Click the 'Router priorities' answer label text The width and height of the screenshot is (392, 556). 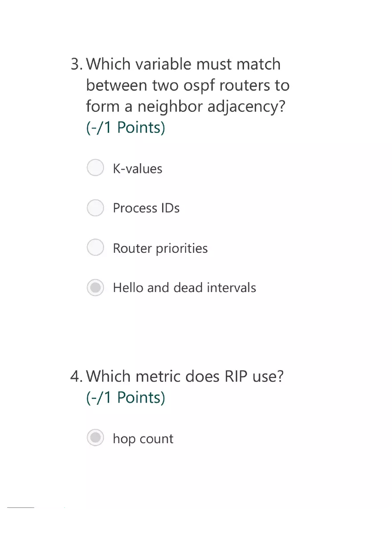[x=160, y=248]
